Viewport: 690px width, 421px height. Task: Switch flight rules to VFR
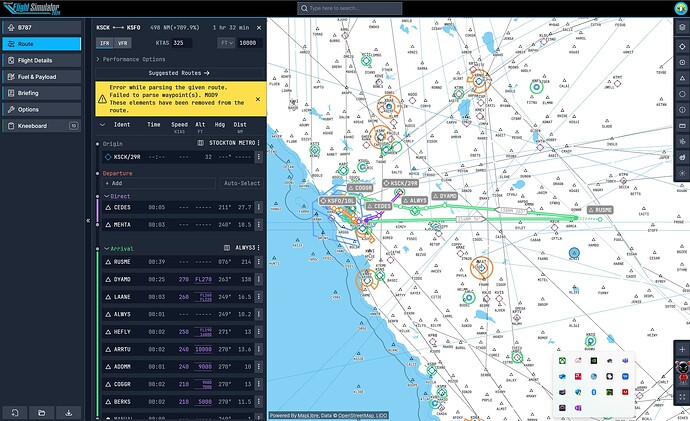pos(122,43)
